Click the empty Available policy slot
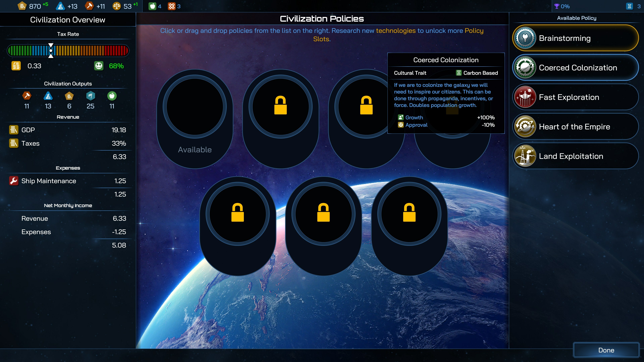 click(195, 107)
